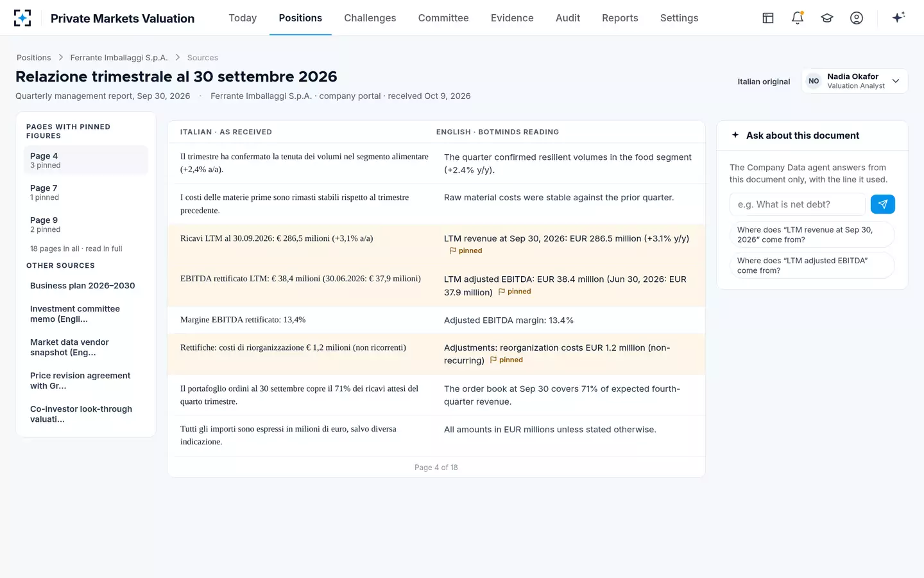Open the Reports tab
This screenshot has width=924, height=578.
(x=620, y=18)
